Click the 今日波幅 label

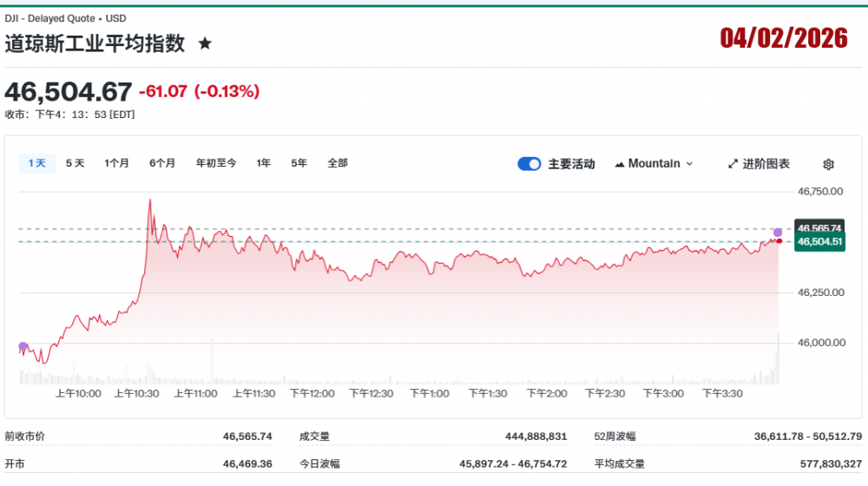coord(319,463)
